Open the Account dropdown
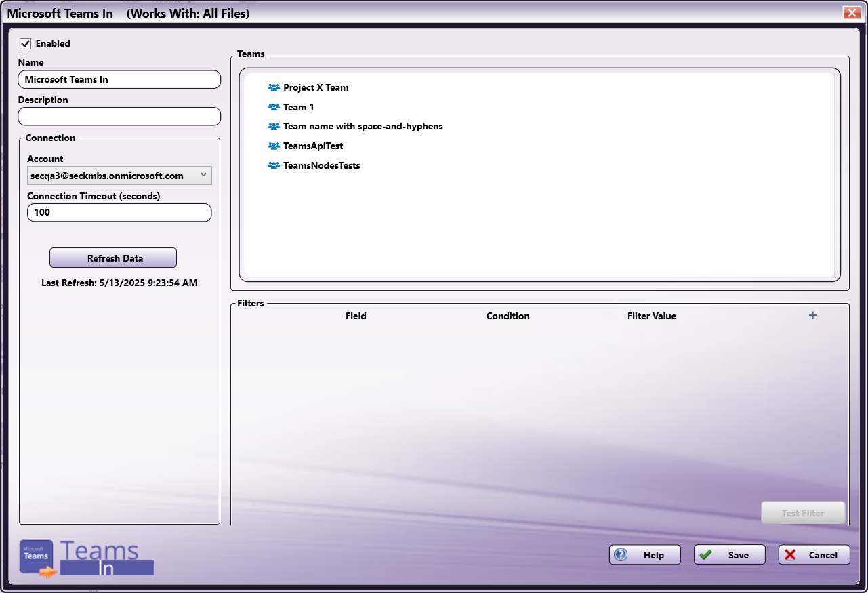 click(x=119, y=176)
